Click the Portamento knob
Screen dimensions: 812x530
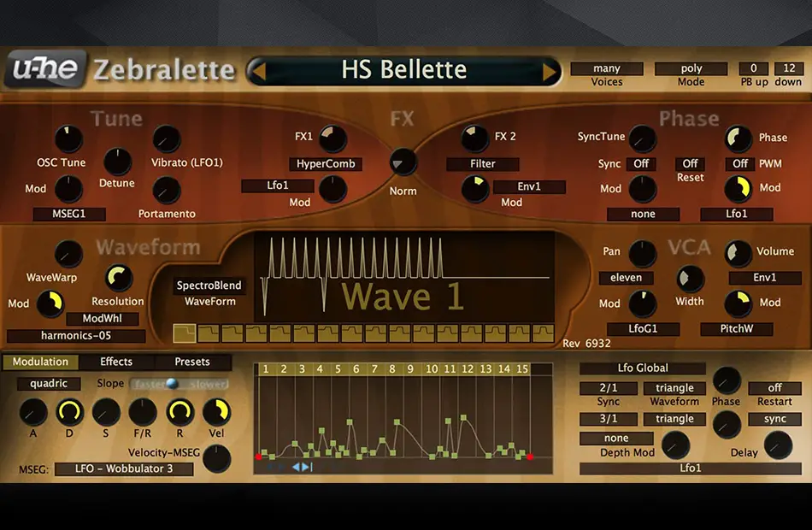pos(167,191)
